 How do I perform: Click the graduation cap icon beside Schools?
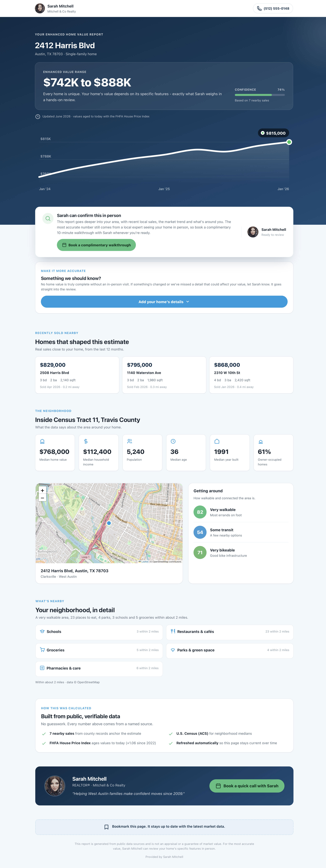[42, 631]
